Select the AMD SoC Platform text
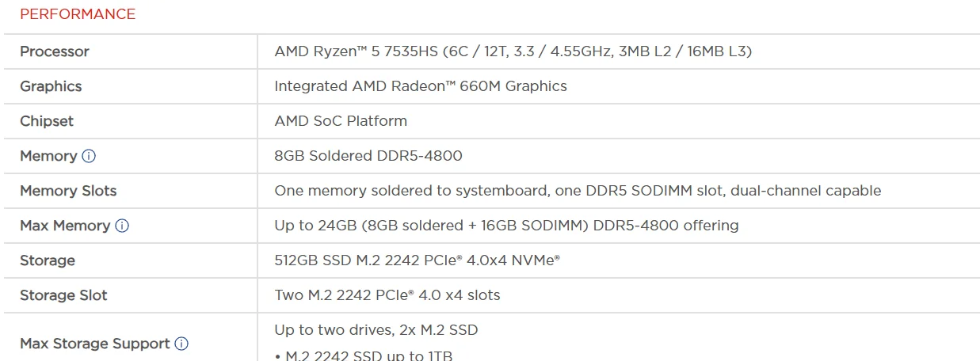980x361 pixels. 341,121
